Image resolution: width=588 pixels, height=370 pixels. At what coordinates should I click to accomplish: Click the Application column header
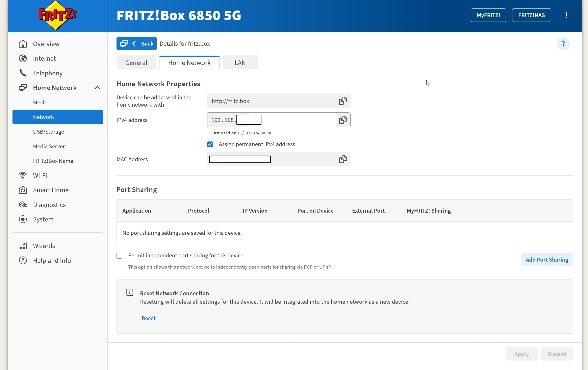(x=137, y=211)
